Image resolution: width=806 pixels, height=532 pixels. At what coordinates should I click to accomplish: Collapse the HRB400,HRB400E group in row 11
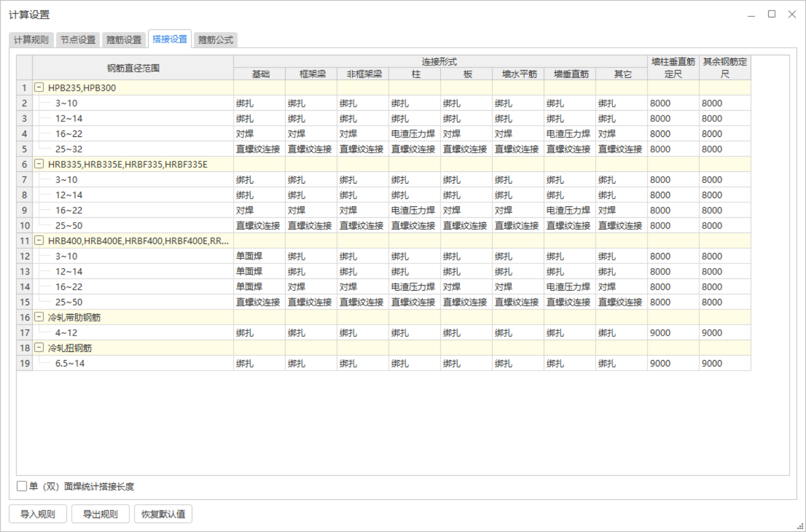pos(39,240)
